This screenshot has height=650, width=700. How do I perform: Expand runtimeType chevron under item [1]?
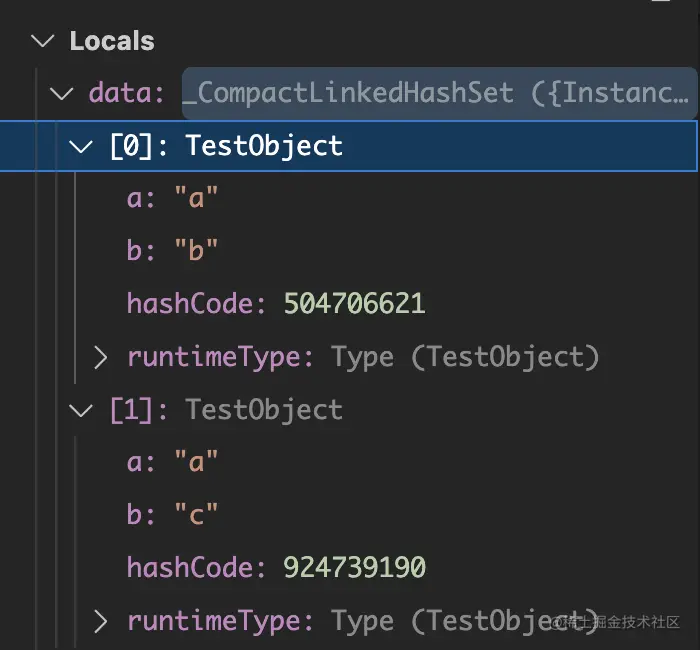click(100, 621)
